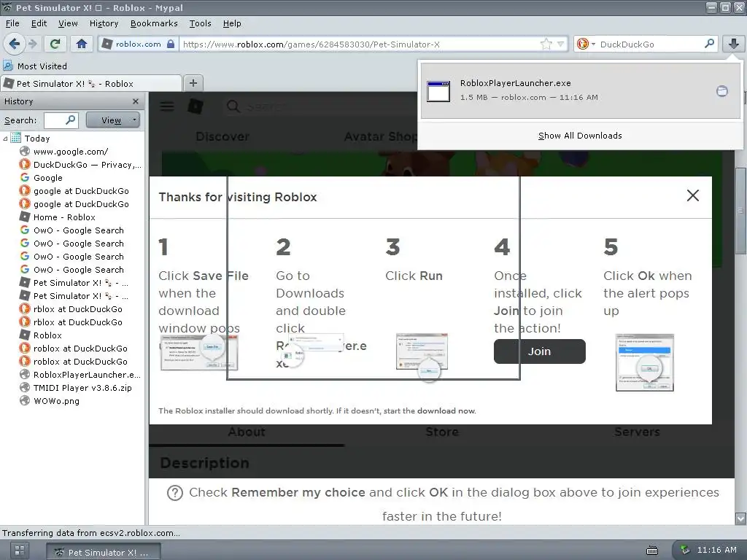Open containing folder for the download
747x560 pixels.
pos(721,91)
